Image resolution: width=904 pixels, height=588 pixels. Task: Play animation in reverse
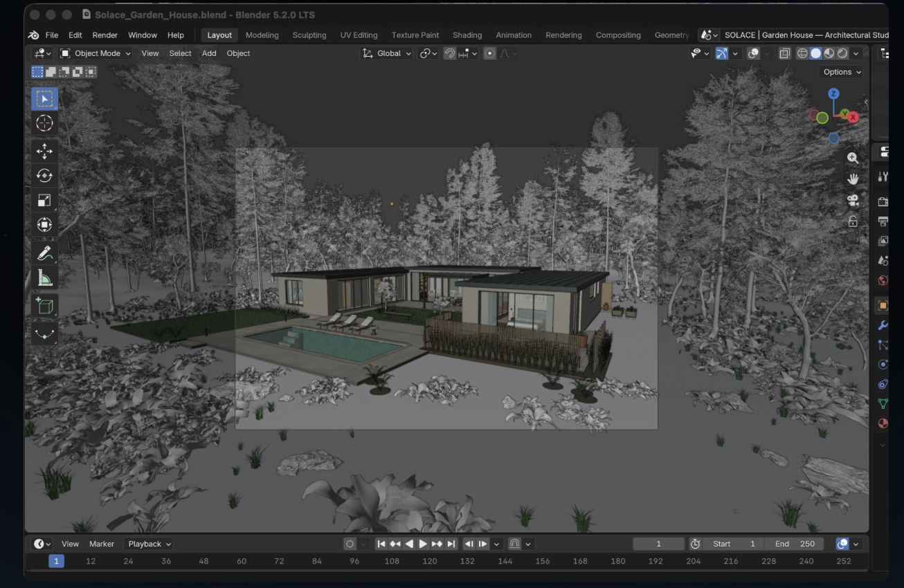tap(409, 544)
